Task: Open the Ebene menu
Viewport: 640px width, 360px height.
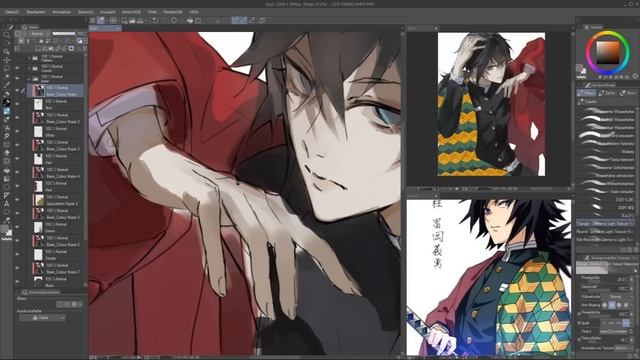Action: [x=86, y=12]
